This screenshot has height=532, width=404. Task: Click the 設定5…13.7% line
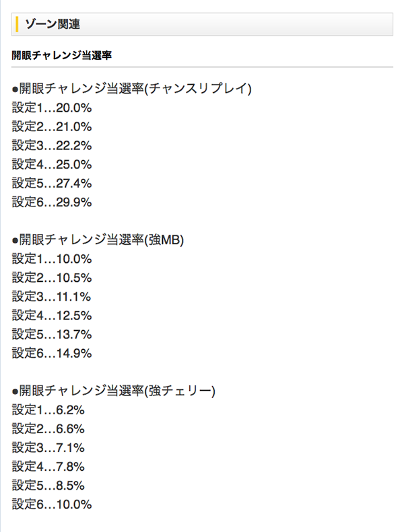pyautogui.click(x=52, y=334)
